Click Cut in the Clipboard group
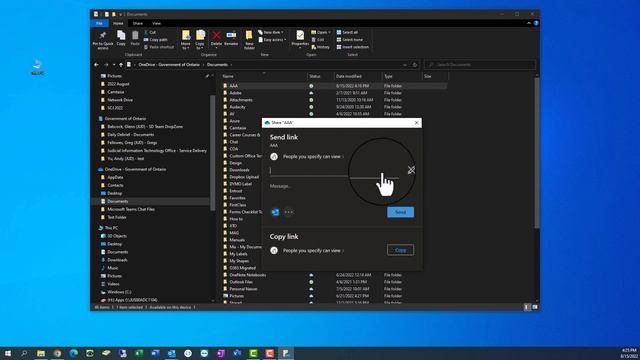640x360 pixels. [150, 32]
